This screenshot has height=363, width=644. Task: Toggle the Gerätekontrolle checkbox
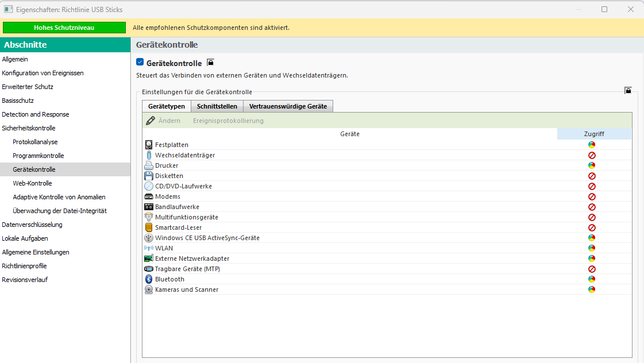[x=140, y=63]
